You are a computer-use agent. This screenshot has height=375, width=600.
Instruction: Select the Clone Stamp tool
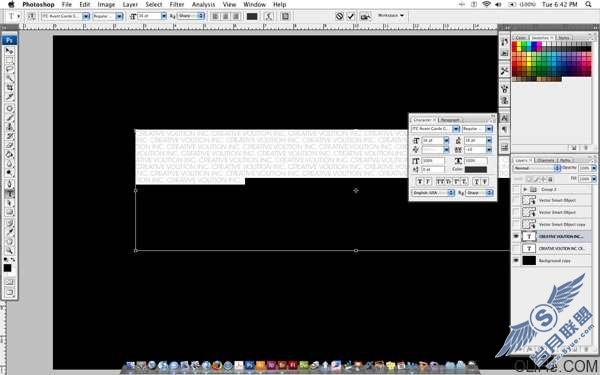[x=10, y=127]
